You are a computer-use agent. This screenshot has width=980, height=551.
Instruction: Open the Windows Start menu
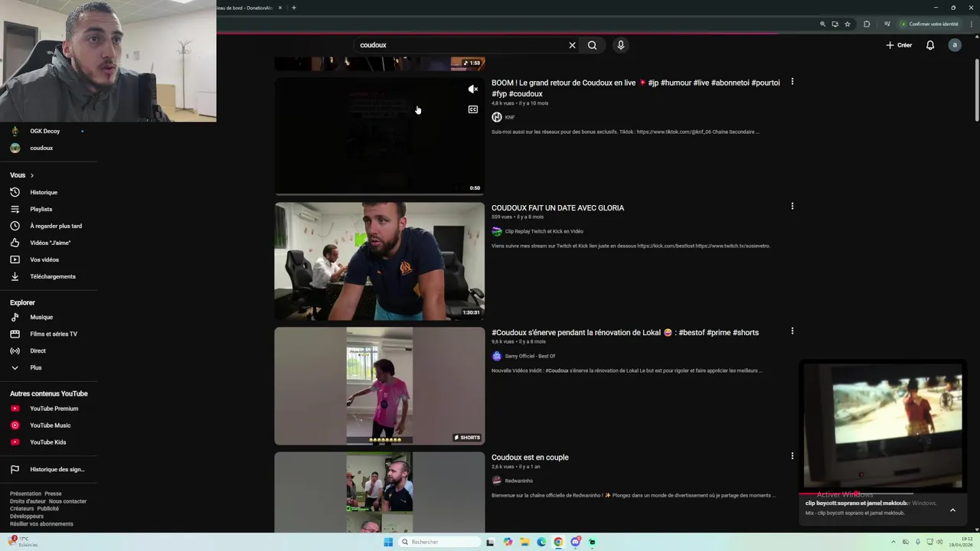click(x=388, y=542)
